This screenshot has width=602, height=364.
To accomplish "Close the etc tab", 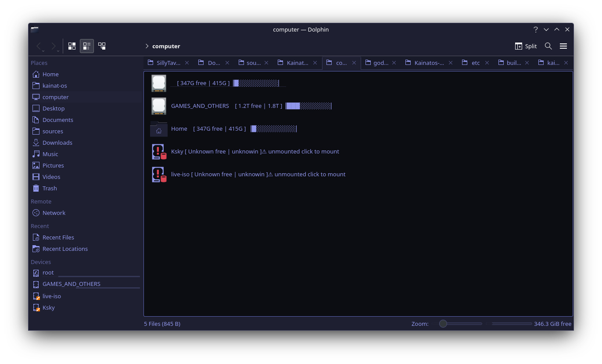I will pyautogui.click(x=488, y=63).
